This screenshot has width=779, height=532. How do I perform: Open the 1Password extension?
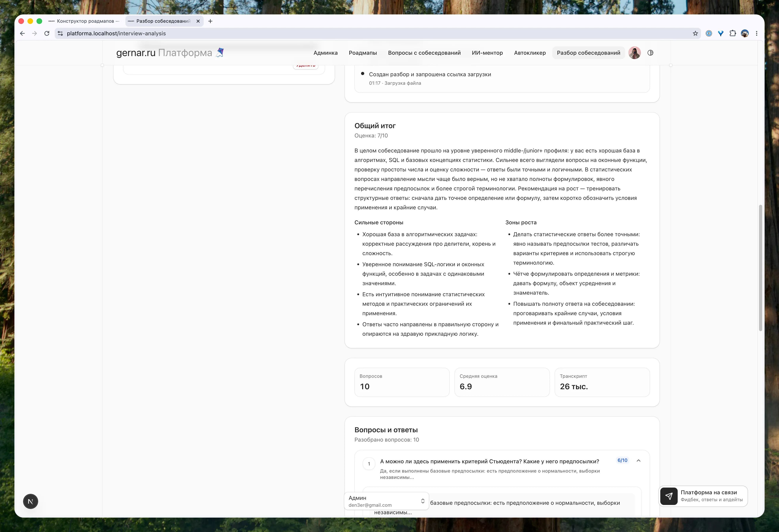coord(709,34)
